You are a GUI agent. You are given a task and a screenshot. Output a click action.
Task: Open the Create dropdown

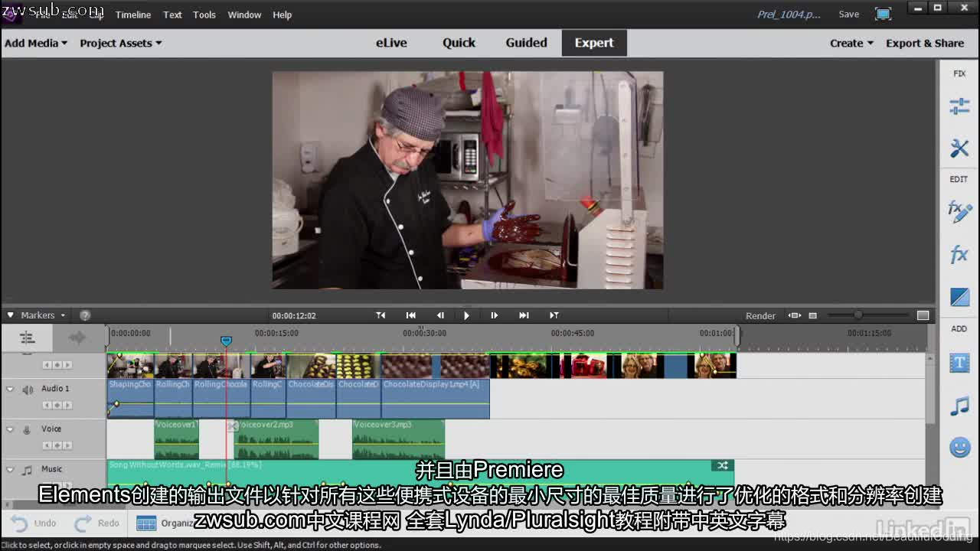[851, 43]
